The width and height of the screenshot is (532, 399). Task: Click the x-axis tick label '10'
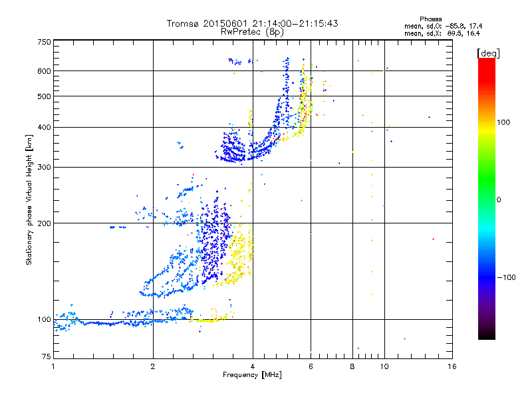[384, 366]
